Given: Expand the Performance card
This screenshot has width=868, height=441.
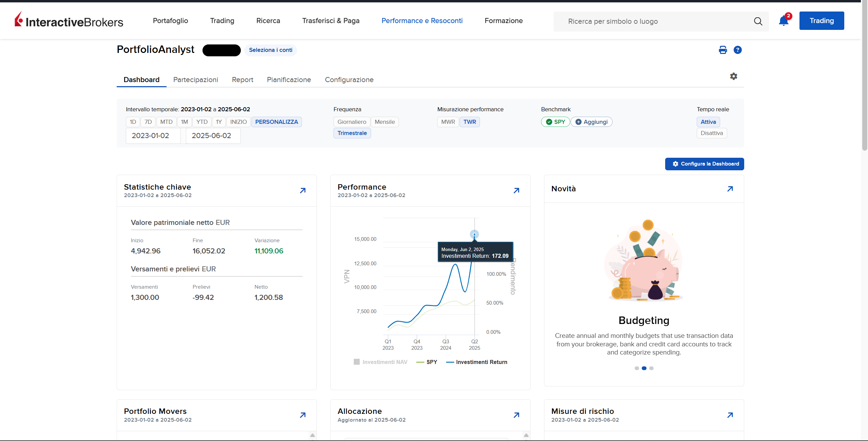Looking at the screenshot, I should 517,191.
